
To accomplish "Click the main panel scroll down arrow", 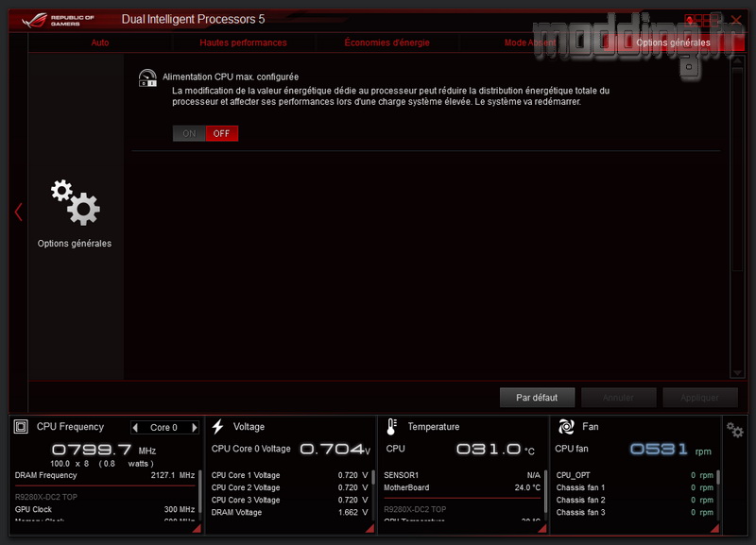I will tap(737, 373).
